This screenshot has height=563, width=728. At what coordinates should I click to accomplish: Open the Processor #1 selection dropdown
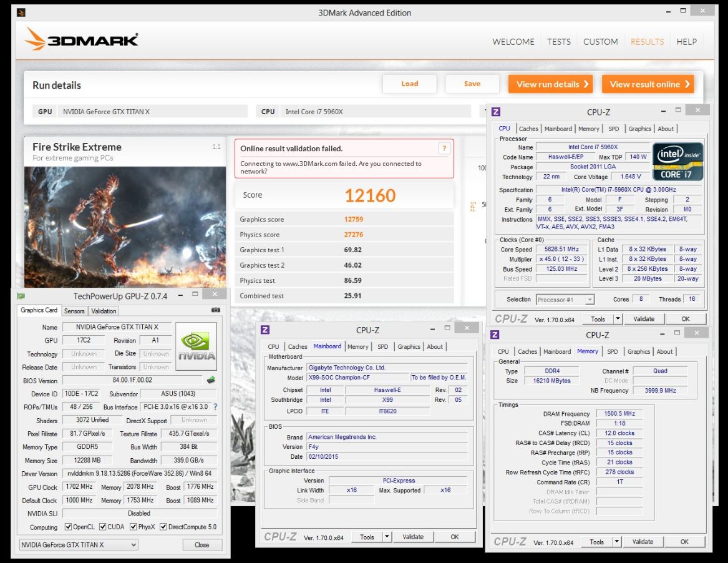[x=565, y=300]
